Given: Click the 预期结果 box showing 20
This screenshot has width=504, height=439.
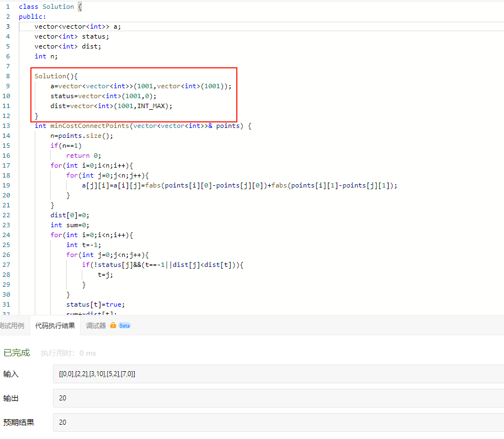Looking at the screenshot, I should [x=278, y=422].
